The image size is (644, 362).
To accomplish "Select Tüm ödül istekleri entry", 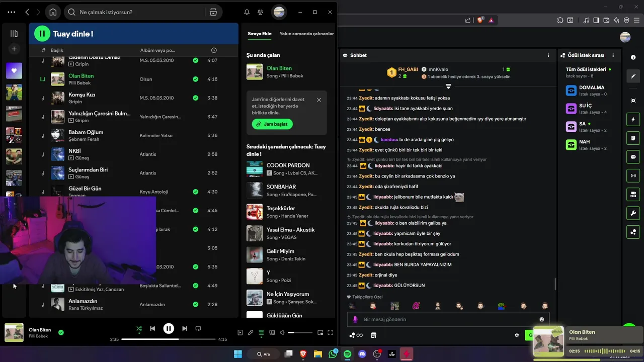I will tap(589, 72).
